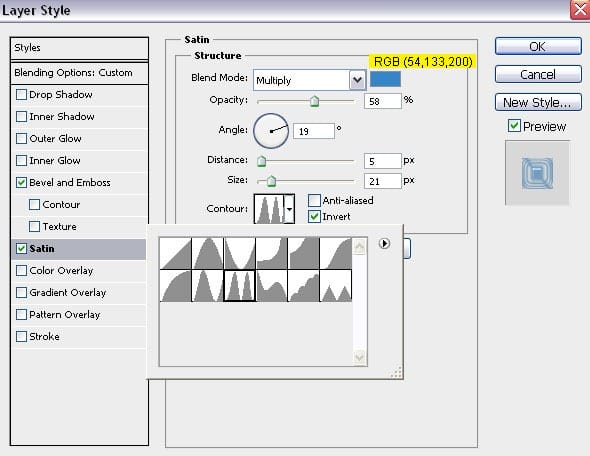This screenshot has width=590, height=456.
Task: Select the Half Round contour preset
Action: click(x=175, y=286)
